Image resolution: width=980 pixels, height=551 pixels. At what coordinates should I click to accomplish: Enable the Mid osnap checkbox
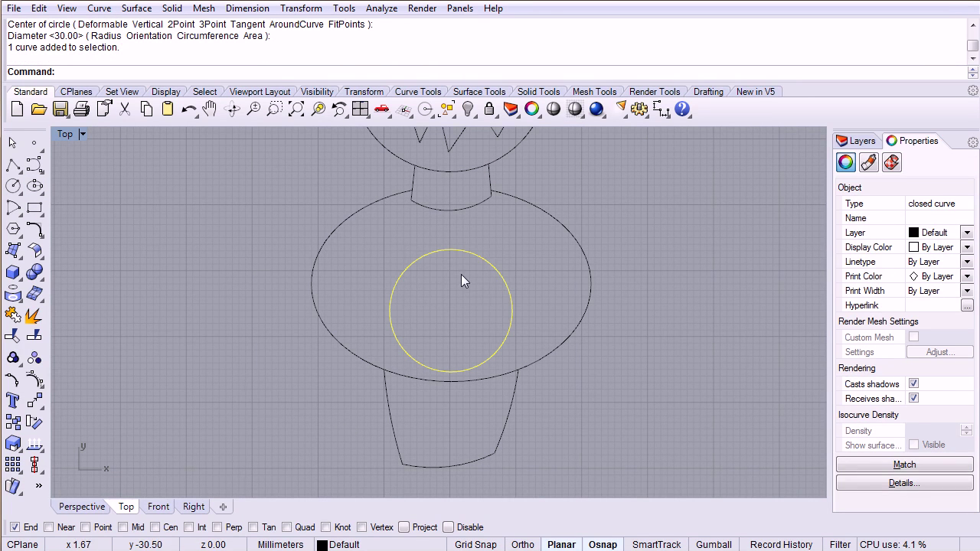coord(122,527)
